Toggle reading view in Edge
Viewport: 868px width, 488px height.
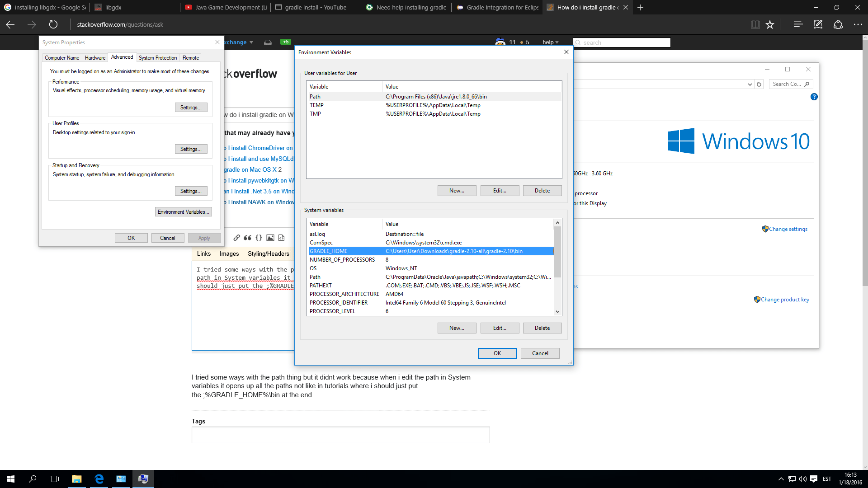point(755,24)
